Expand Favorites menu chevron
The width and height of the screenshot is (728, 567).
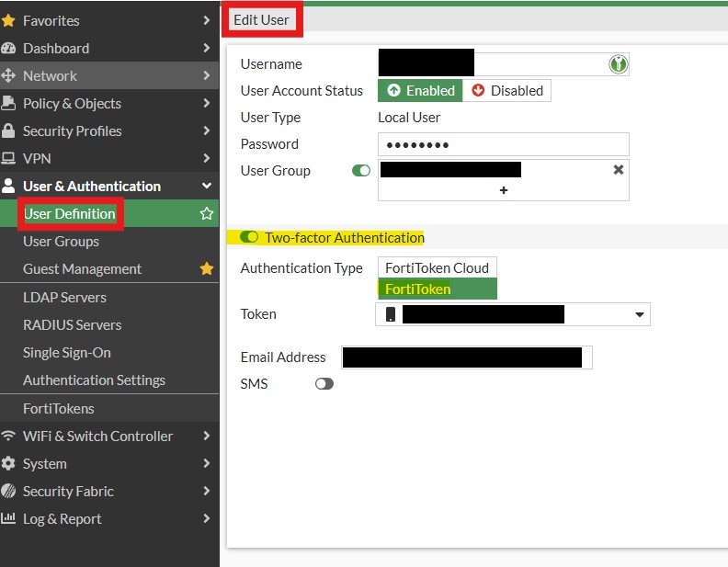click(207, 20)
